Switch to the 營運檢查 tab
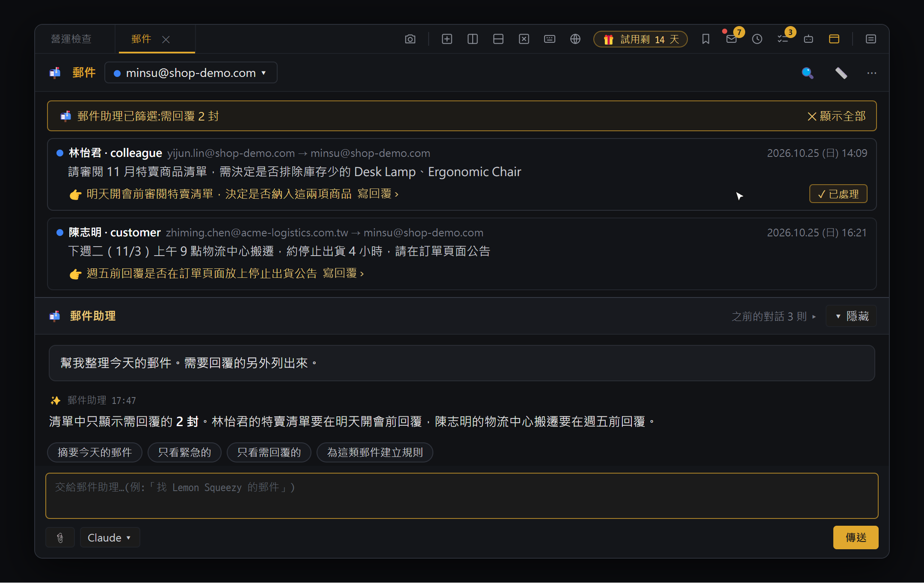 [x=71, y=39]
